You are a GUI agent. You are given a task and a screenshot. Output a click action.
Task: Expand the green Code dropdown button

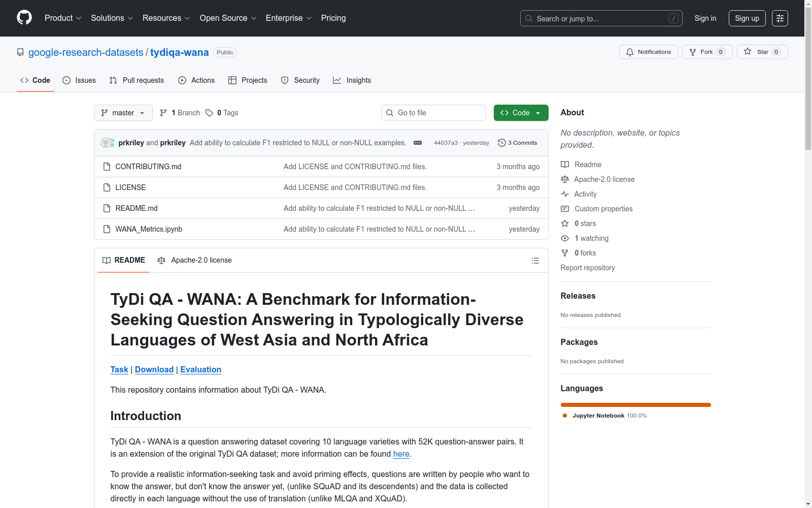[521, 113]
